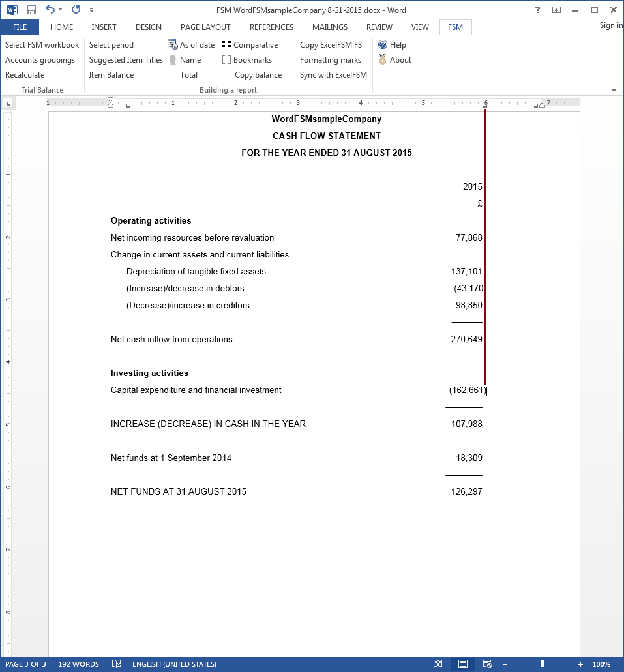The width and height of the screenshot is (624, 672).
Task: Click the Word application icon in the title bar
Action: pyautogui.click(x=12, y=9)
